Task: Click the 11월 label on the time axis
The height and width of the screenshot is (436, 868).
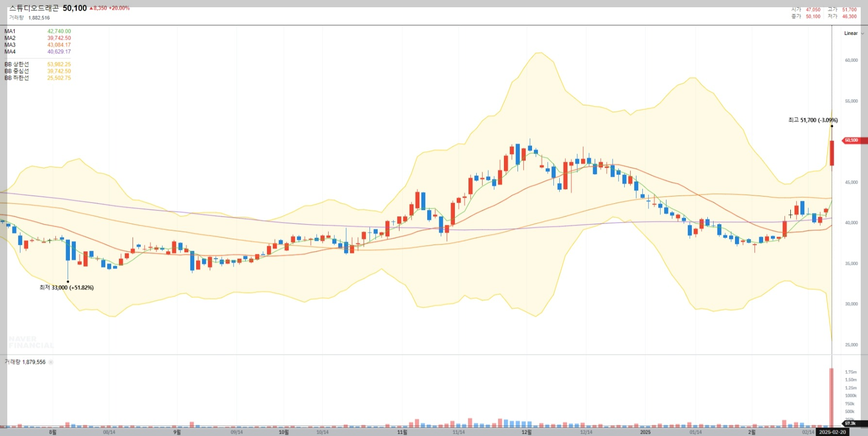Action: 402,432
